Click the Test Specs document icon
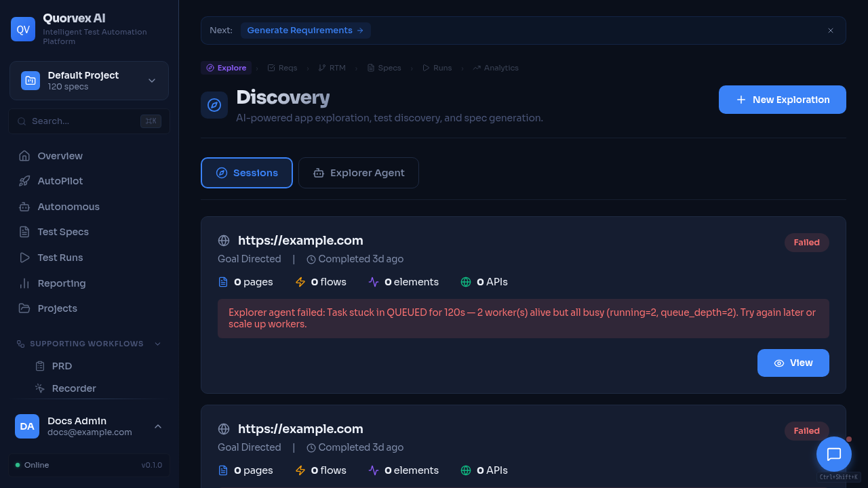Image resolution: width=868 pixels, height=488 pixels. (x=24, y=232)
